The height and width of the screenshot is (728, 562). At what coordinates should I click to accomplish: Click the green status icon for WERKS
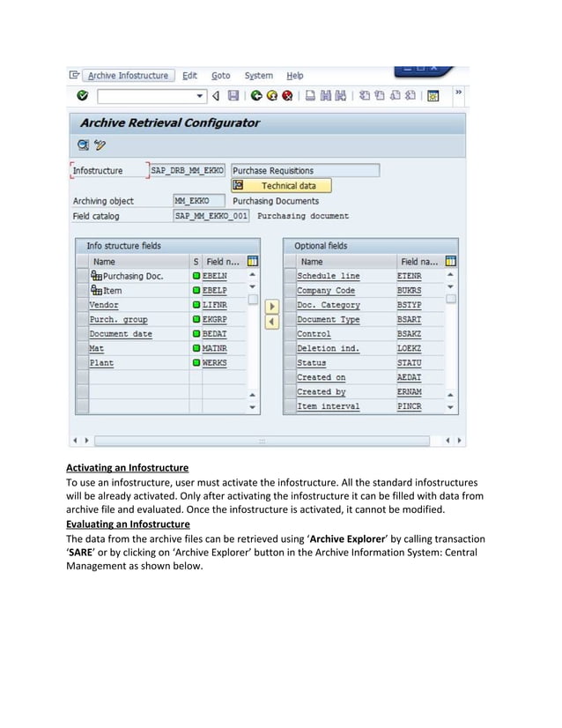click(196, 362)
